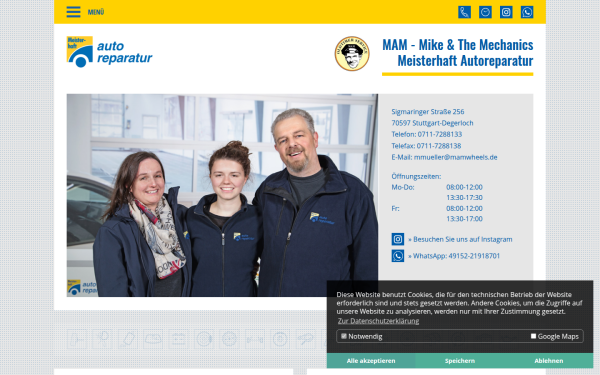600x375 pixels.
Task: Open the Zur Datenschutzerklärung link
Action: coord(378,321)
